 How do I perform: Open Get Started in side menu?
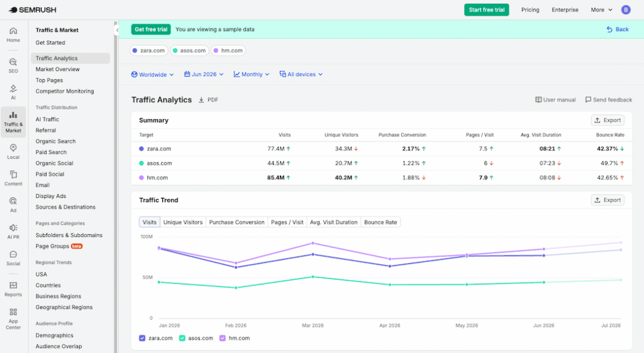(x=50, y=43)
